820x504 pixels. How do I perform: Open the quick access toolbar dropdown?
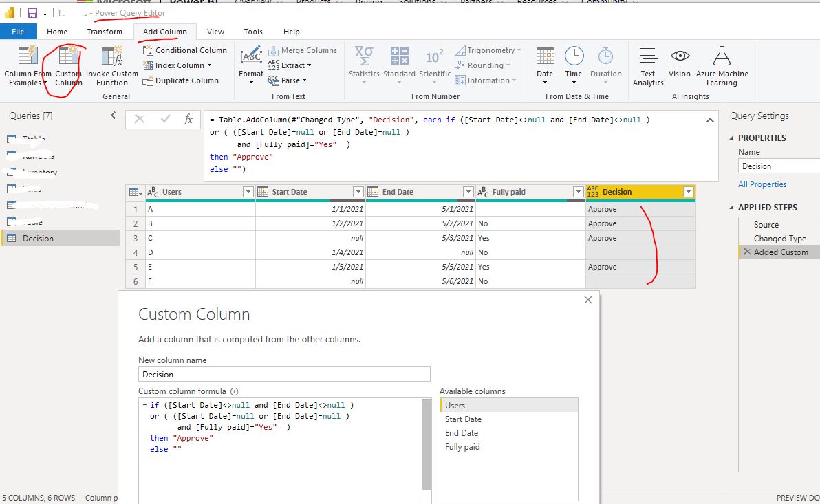click(x=45, y=14)
